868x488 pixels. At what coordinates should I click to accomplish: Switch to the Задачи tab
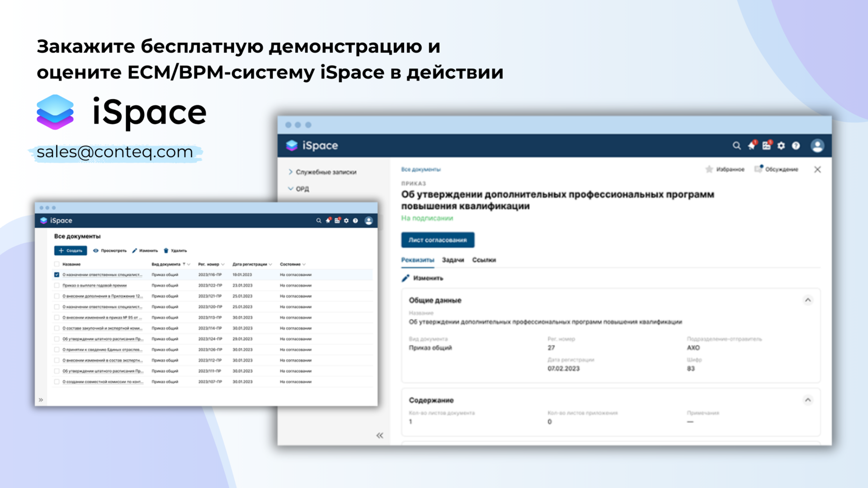(x=453, y=260)
